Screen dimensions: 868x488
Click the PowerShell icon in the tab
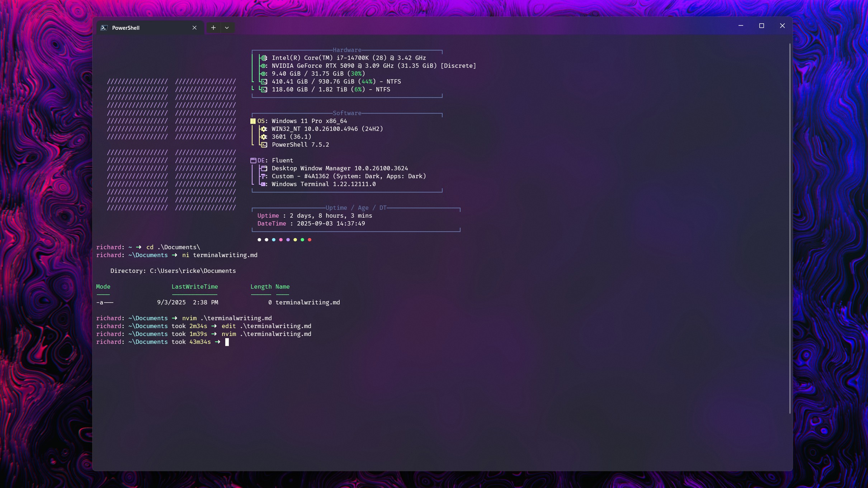[104, 28]
